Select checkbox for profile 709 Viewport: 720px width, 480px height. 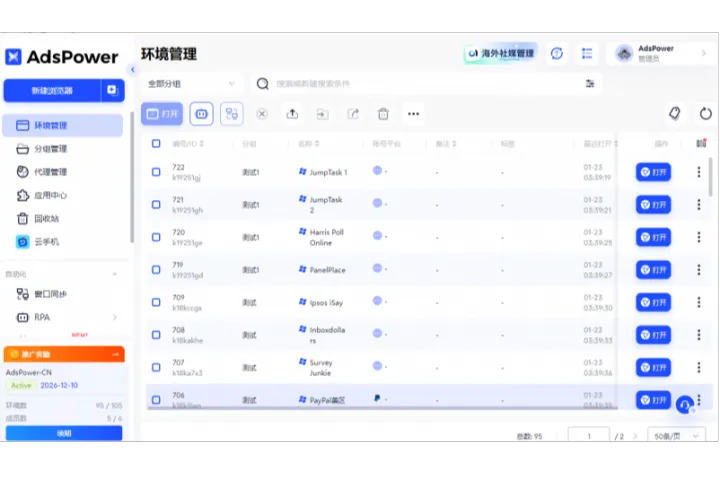tap(156, 302)
